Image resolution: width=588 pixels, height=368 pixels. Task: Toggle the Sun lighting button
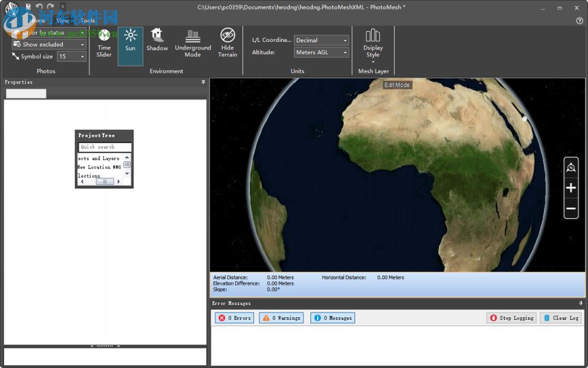click(x=130, y=41)
